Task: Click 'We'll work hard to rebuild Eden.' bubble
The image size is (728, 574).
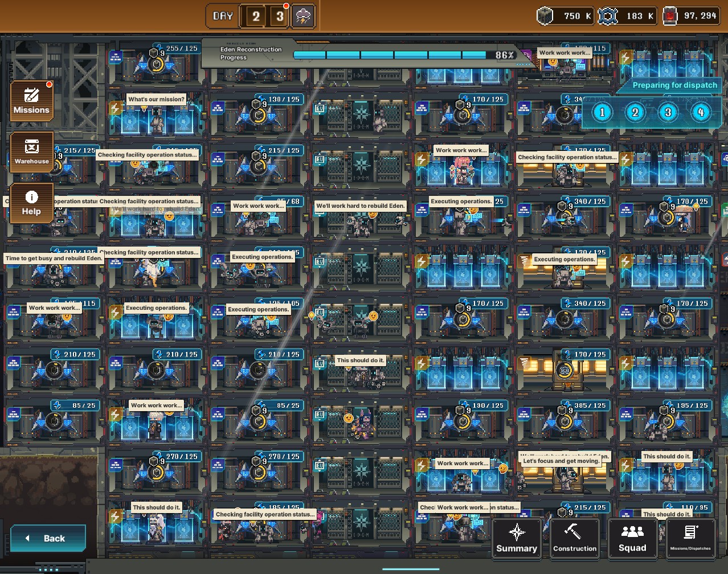Action: pos(361,206)
